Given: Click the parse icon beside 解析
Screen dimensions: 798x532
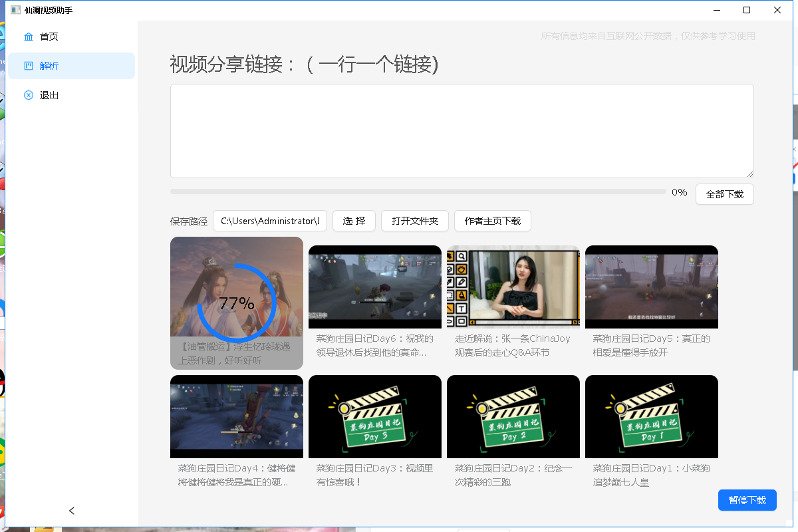Looking at the screenshot, I should point(29,66).
